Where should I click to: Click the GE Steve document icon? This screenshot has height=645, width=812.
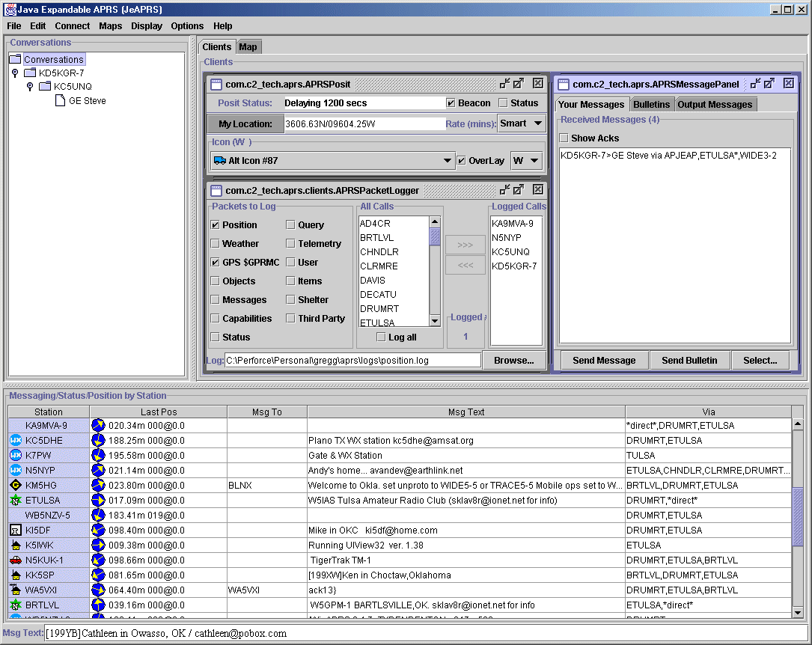tap(61, 100)
